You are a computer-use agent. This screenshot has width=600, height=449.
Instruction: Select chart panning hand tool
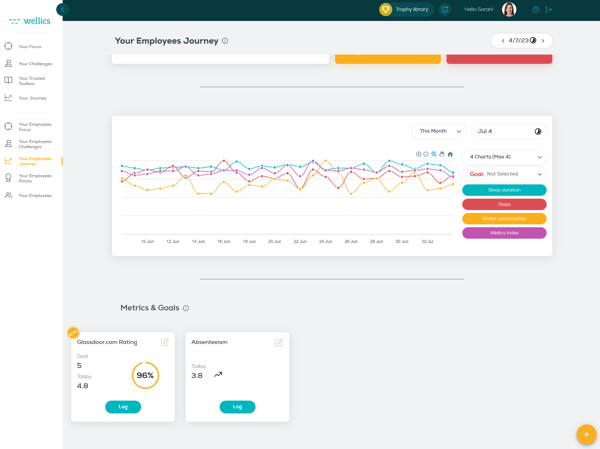(442, 154)
